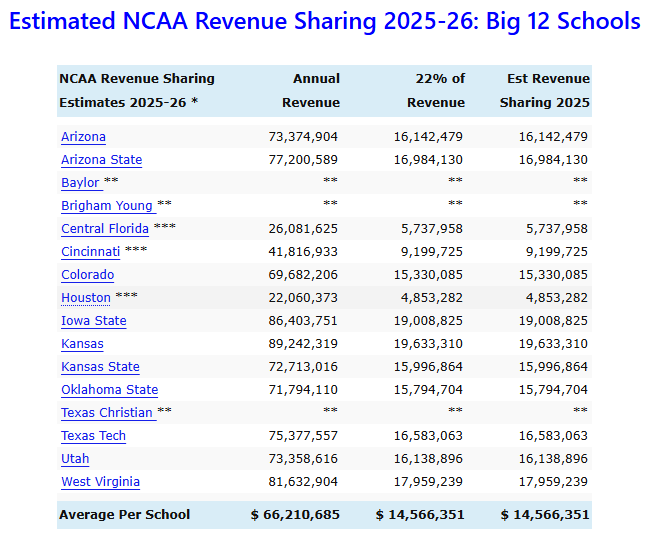Click Arizona est revenue sharing 16,142,479
650x539 pixels.
553,137
